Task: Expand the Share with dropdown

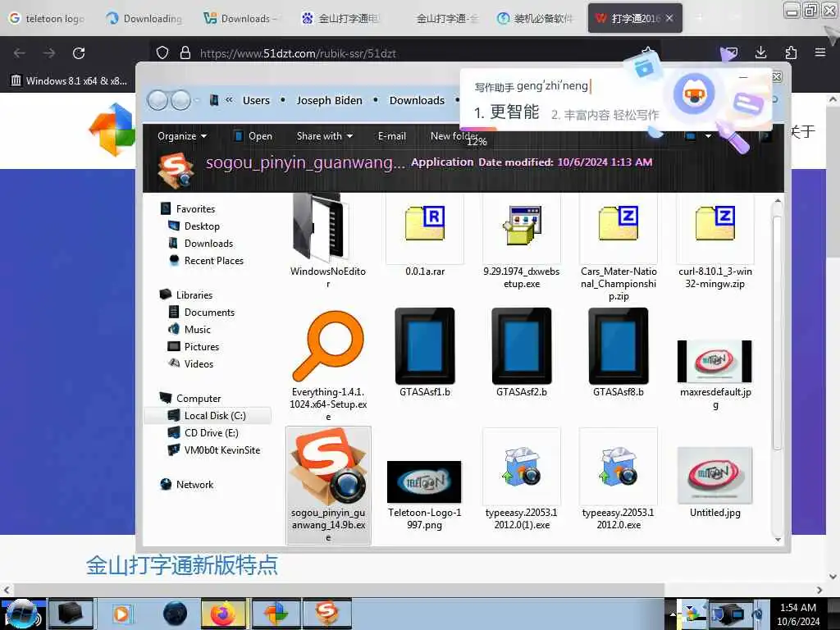Action: tap(325, 136)
